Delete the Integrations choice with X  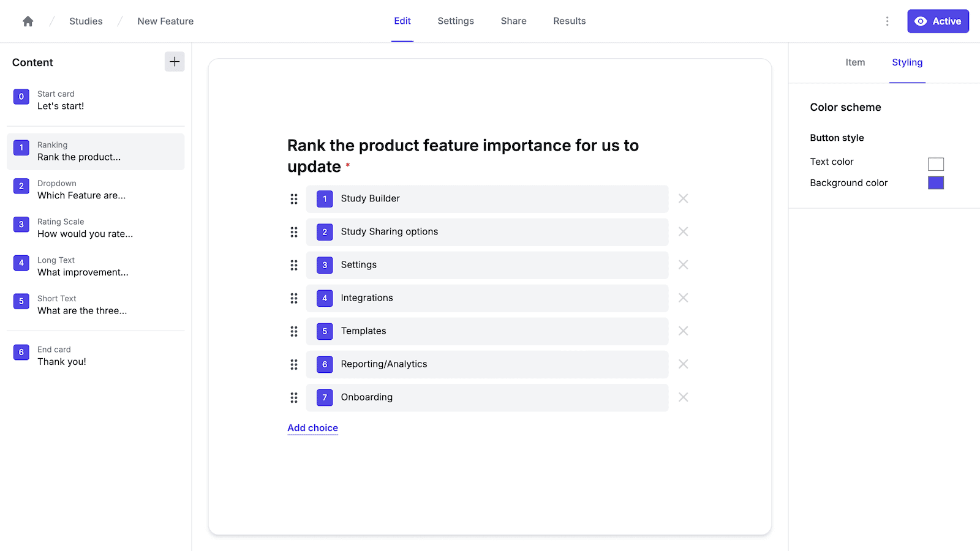point(683,298)
